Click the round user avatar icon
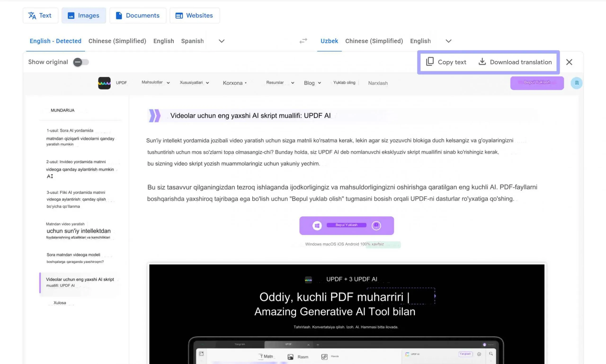 [x=576, y=83]
